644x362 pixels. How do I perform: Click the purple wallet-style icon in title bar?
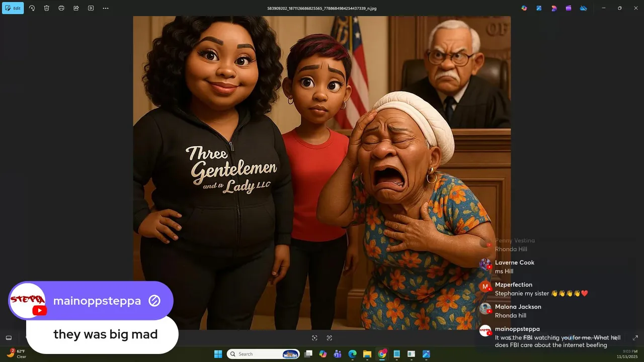click(569, 8)
